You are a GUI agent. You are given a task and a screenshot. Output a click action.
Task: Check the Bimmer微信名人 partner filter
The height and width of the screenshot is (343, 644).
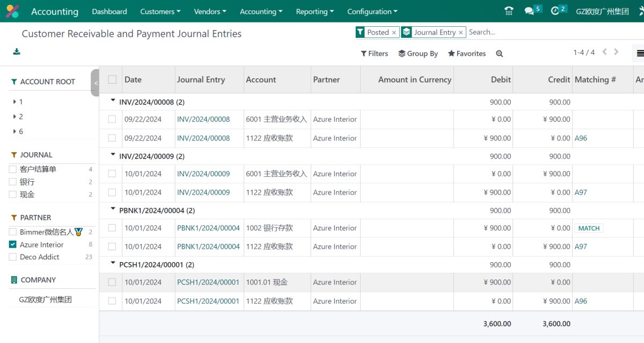point(13,232)
